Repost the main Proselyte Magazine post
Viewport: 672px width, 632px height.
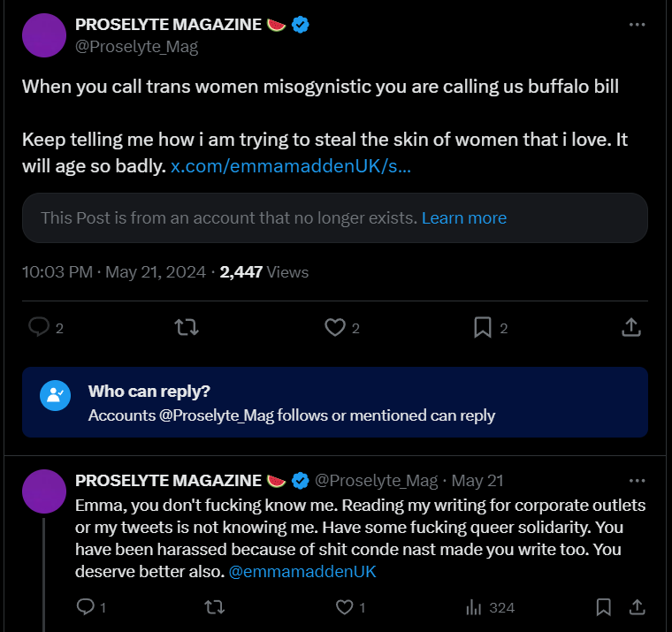pos(187,328)
